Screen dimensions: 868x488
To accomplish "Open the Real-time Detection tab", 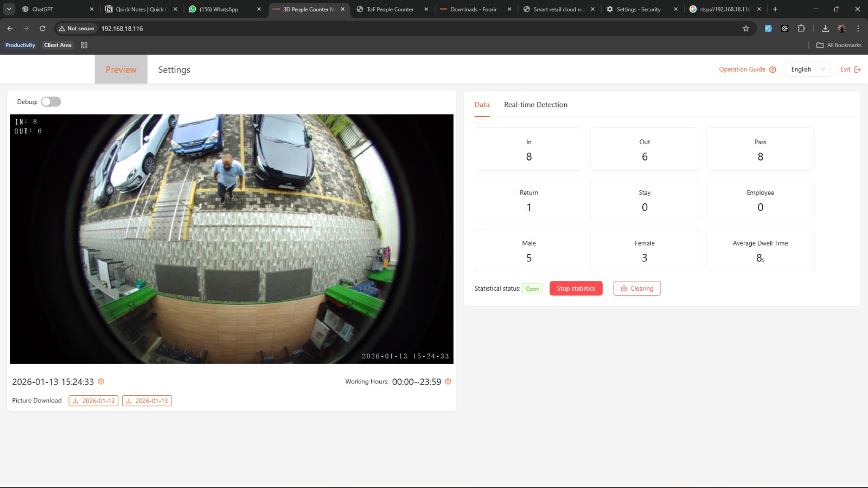I will coord(535,105).
